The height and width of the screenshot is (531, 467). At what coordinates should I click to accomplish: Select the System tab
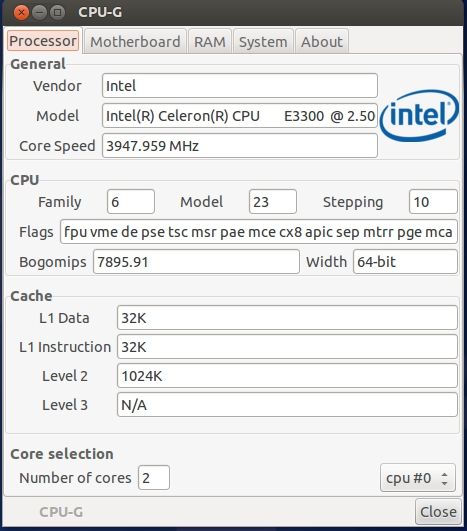[x=263, y=42]
